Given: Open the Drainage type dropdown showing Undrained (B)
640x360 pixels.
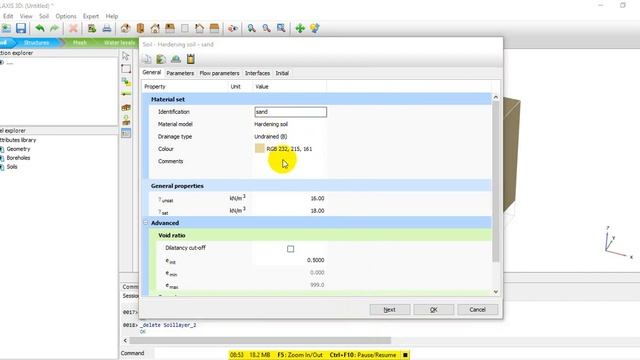Looking at the screenshot, I should click(x=290, y=136).
